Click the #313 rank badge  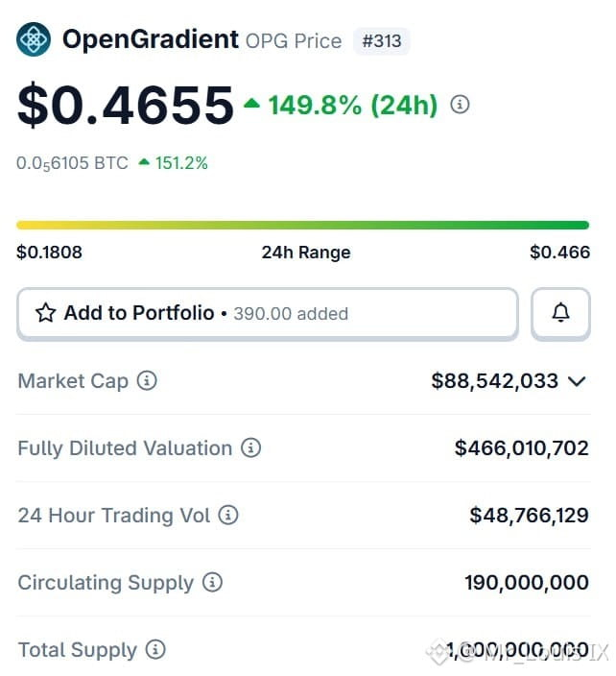pyautogui.click(x=381, y=41)
